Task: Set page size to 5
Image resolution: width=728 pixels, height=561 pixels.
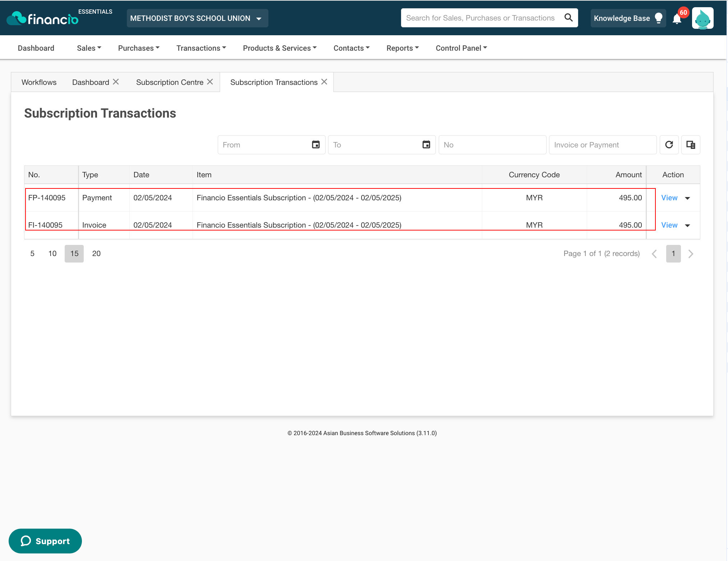Action: click(x=32, y=254)
